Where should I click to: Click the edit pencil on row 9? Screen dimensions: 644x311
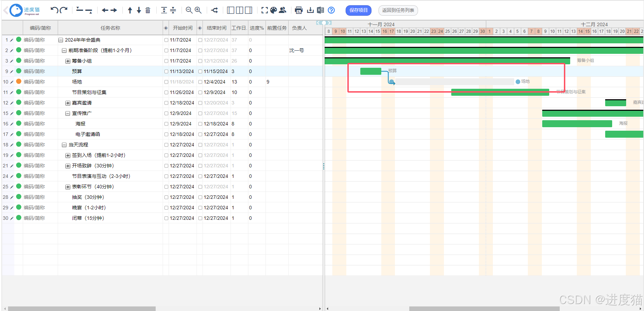click(12, 72)
